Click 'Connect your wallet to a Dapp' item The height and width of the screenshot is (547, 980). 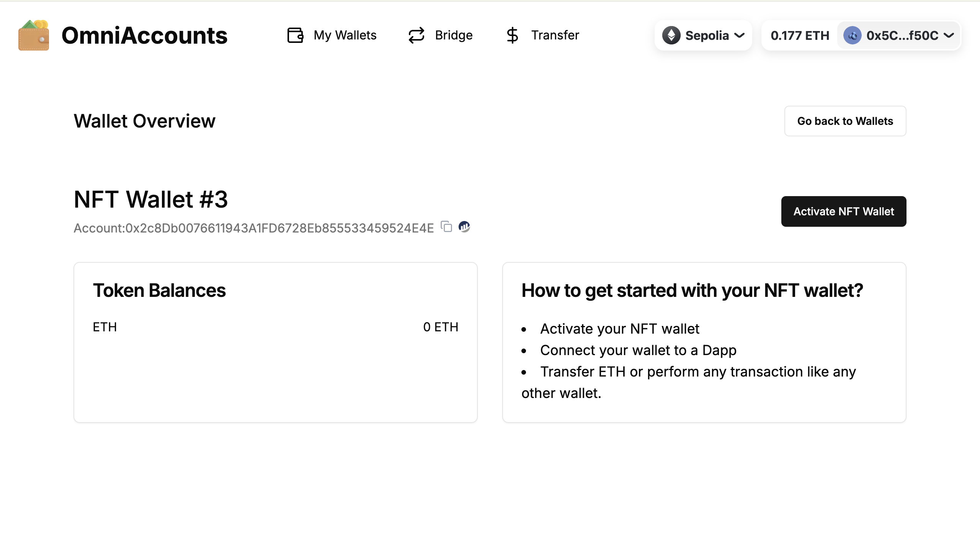[x=638, y=350]
